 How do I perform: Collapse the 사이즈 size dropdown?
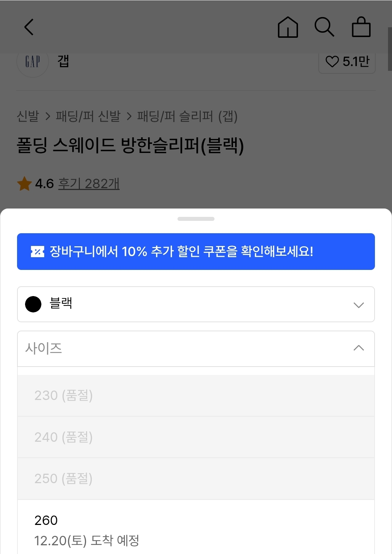196,348
